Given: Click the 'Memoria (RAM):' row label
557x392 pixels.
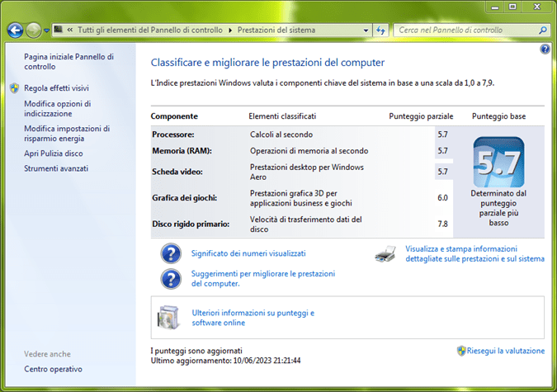Looking at the screenshot, I should pyautogui.click(x=182, y=151).
